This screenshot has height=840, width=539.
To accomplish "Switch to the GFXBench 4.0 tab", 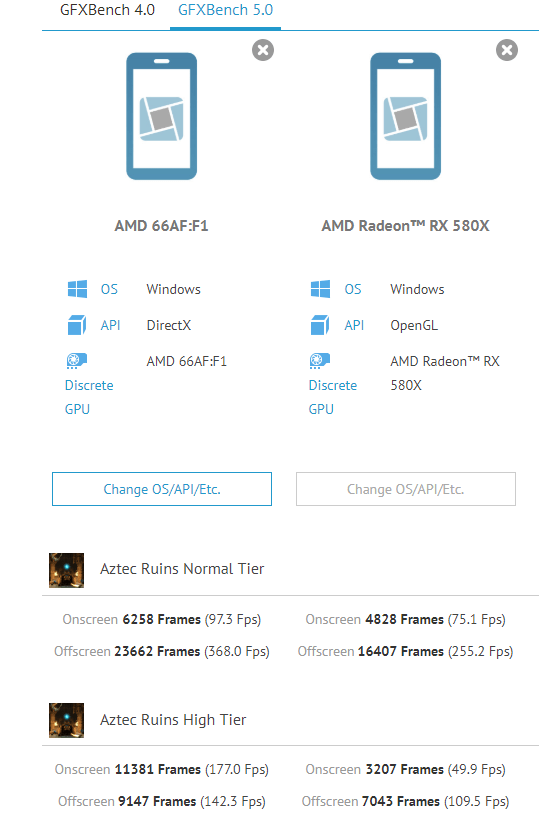I will pos(107,10).
